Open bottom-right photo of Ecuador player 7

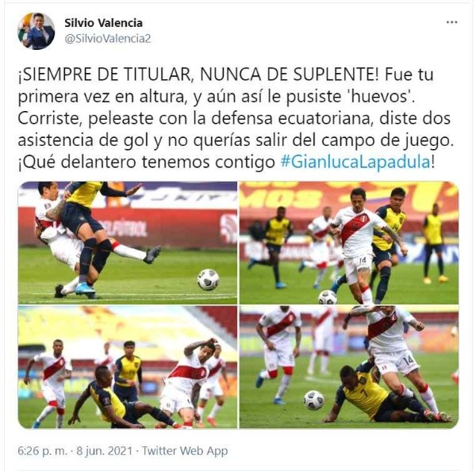pos(349,367)
